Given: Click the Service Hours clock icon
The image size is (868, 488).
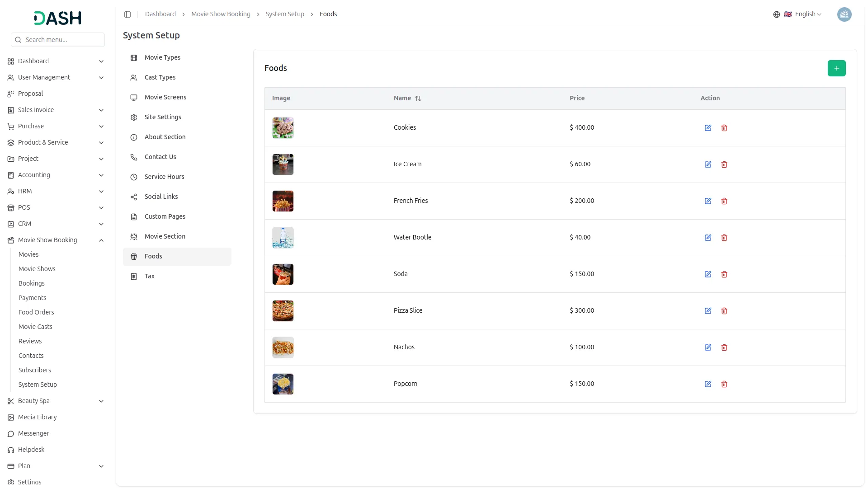Looking at the screenshot, I should click(x=134, y=177).
